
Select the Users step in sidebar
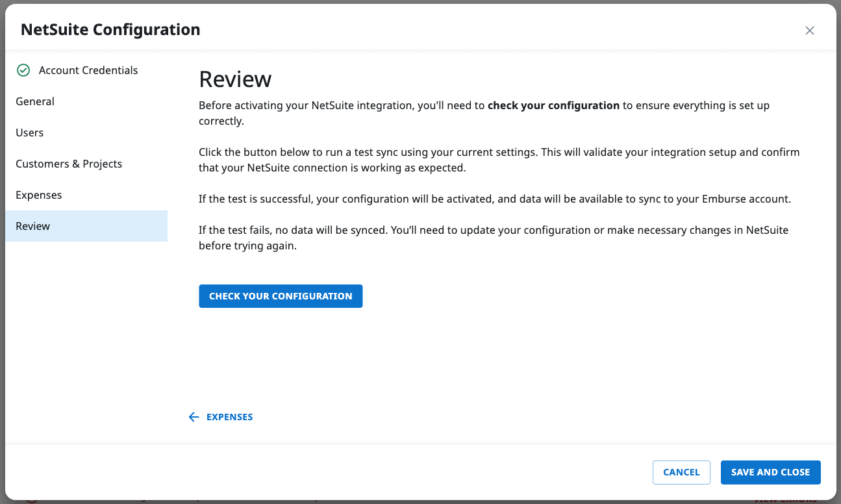86,132
